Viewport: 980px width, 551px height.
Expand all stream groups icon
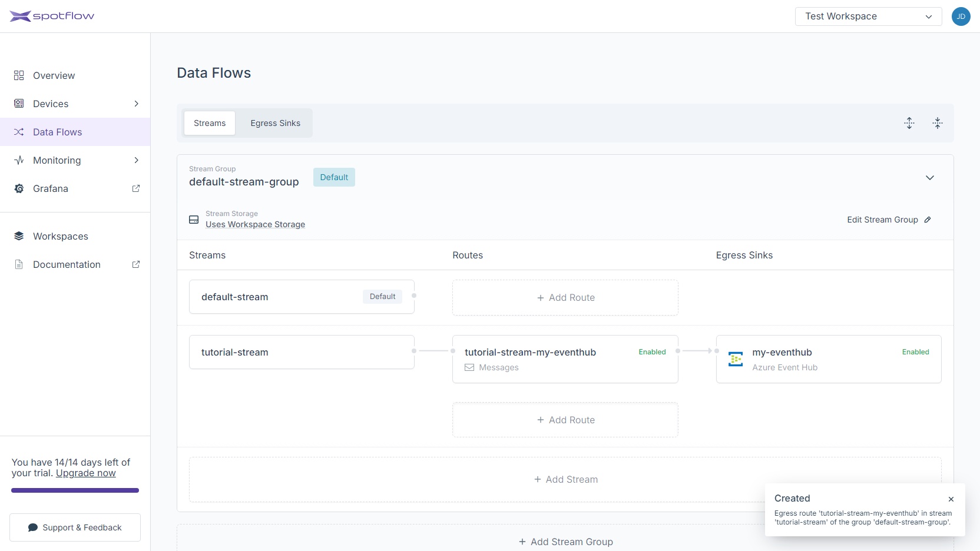[909, 123]
